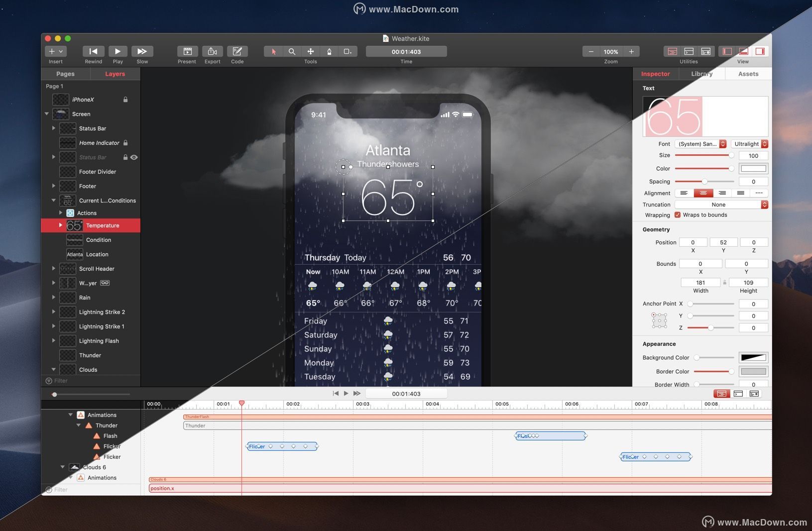Open the Ultralight font weight dropdown
The height and width of the screenshot is (531, 812).
(749, 144)
